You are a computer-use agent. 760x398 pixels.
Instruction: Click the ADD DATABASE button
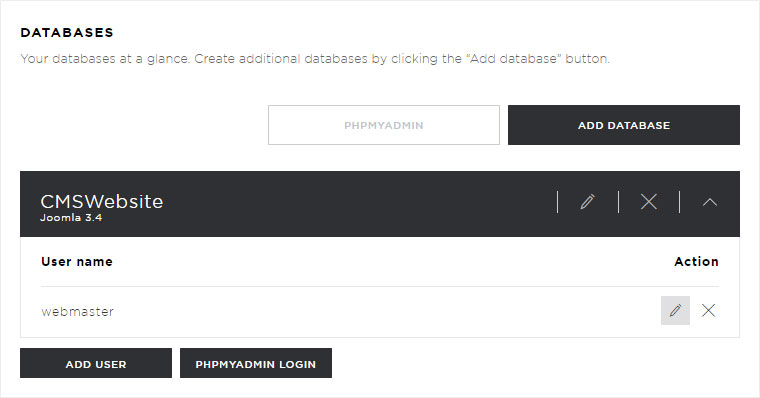pyautogui.click(x=624, y=125)
